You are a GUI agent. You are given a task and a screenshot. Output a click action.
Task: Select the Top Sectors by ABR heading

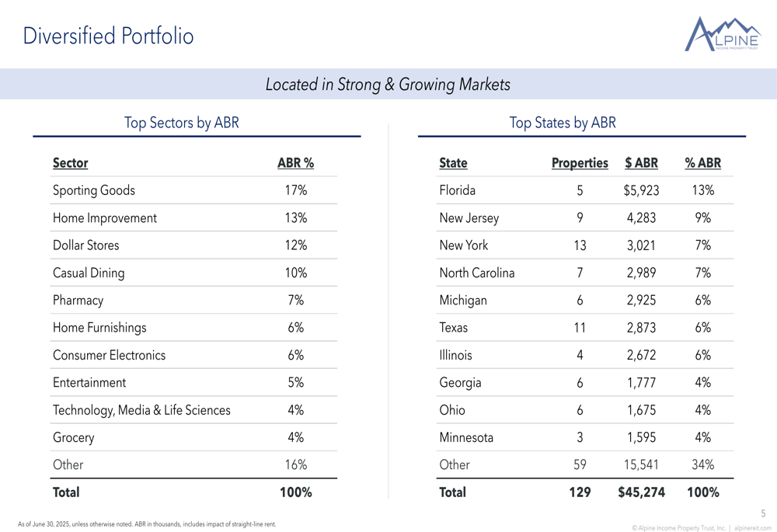[x=181, y=123]
